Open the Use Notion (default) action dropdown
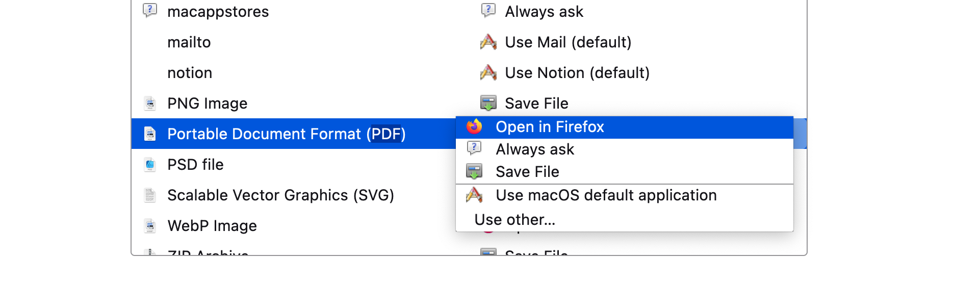The image size is (980, 308). pyautogui.click(x=577, y=73)
